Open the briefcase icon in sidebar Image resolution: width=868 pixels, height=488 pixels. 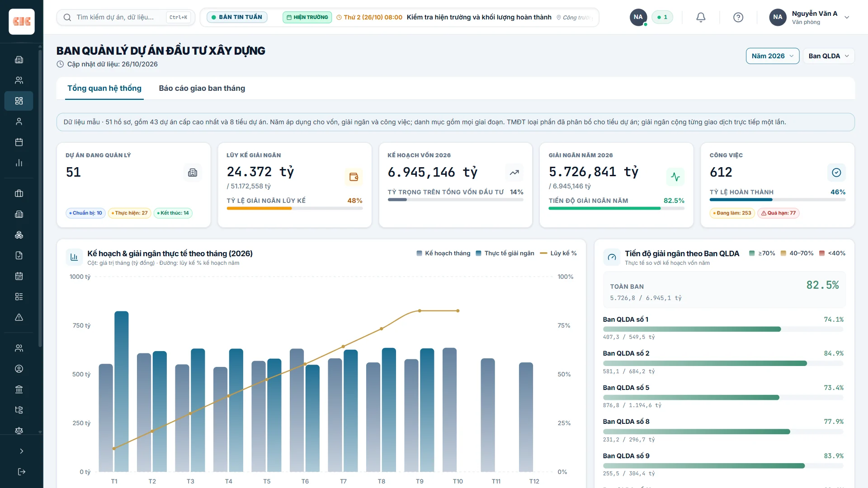point(19,193)
